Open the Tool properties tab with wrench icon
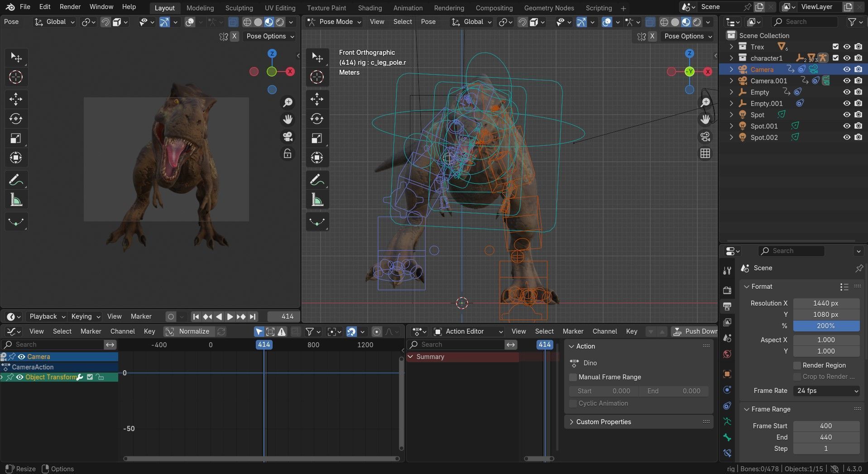 (x=727, y=270)
